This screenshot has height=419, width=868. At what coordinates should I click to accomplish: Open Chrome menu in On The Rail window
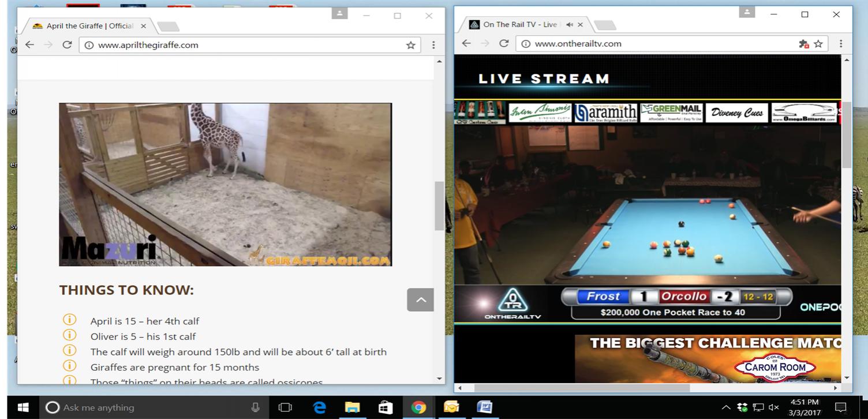pyautogui.click(x=841, y=44)
